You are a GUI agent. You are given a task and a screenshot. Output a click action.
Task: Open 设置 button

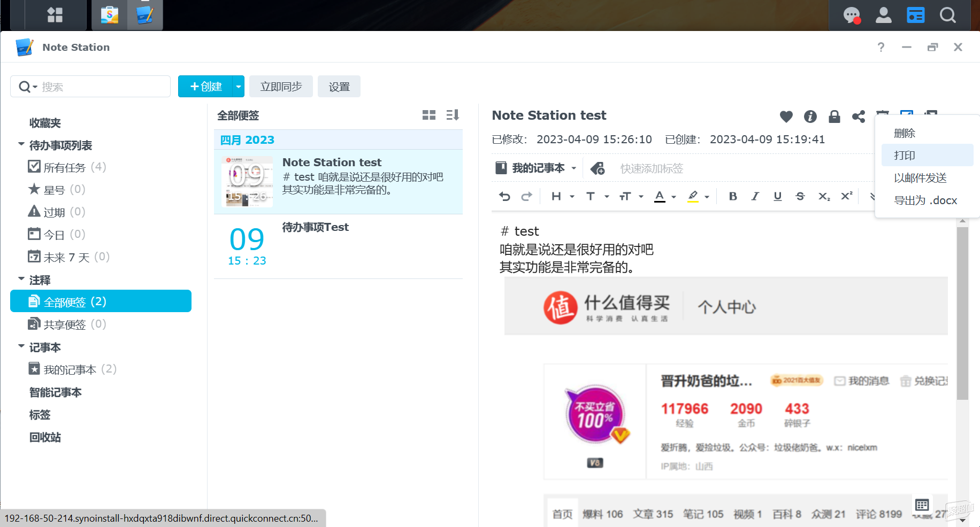click(x=339, y=86)
